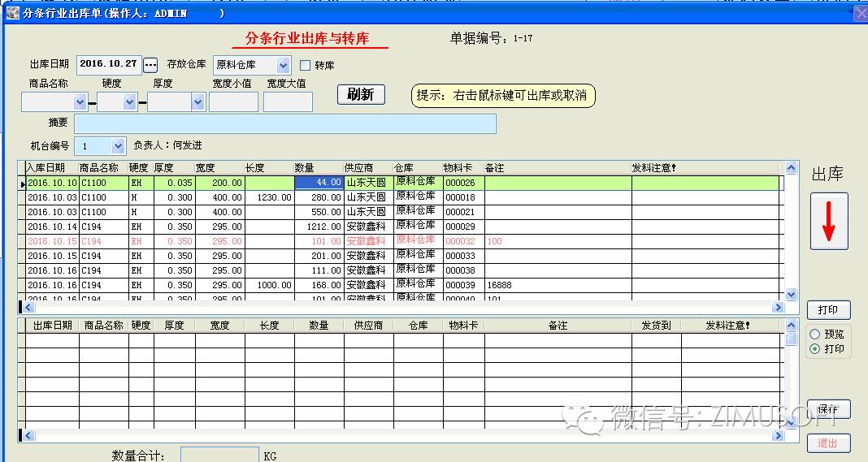Click the 退出 button
Image resolution: width=868 pixels, height=462 pixels.
(x=827, y=443)
